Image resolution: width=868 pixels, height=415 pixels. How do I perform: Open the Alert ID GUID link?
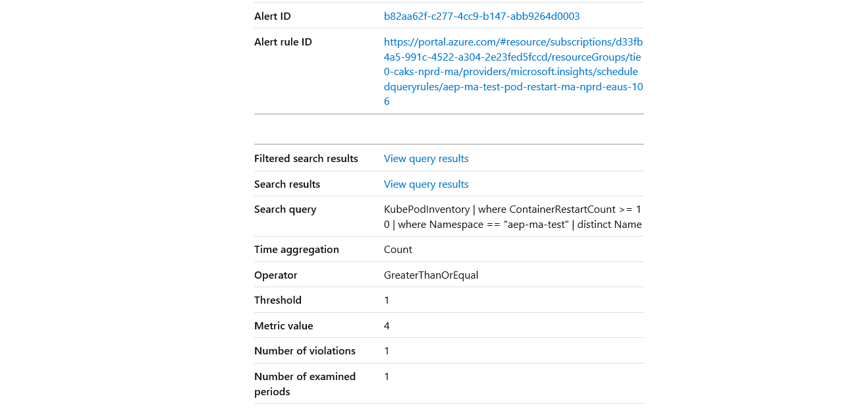tap(481, 16)
